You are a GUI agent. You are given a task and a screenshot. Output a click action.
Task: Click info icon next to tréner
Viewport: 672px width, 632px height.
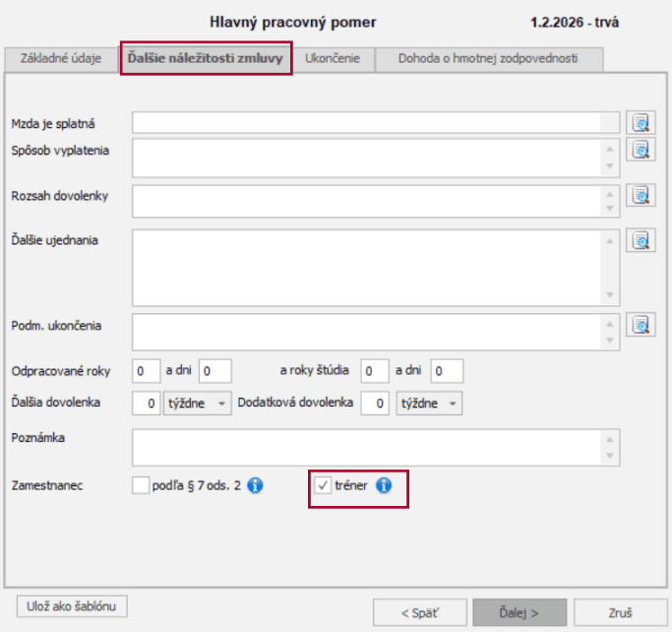pos(384,485)
